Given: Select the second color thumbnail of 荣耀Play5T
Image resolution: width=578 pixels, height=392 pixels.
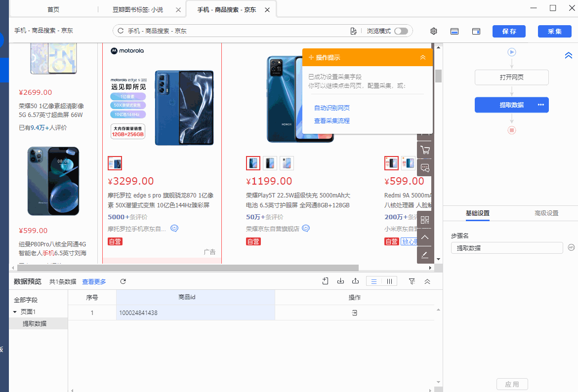Looking at the screenshot, I should (x=270, y=163).
